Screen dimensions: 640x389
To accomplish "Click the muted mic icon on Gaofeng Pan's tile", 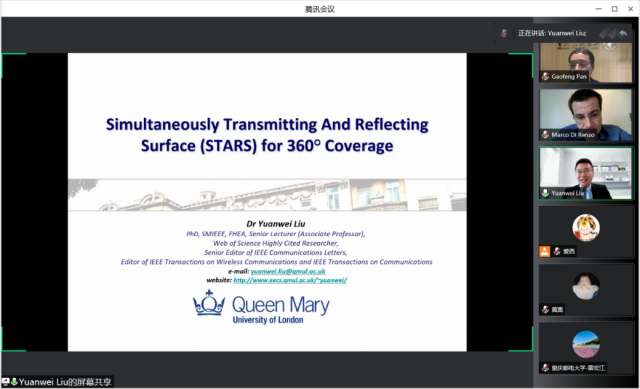I will pyautogui.click(x=545, y=76).
